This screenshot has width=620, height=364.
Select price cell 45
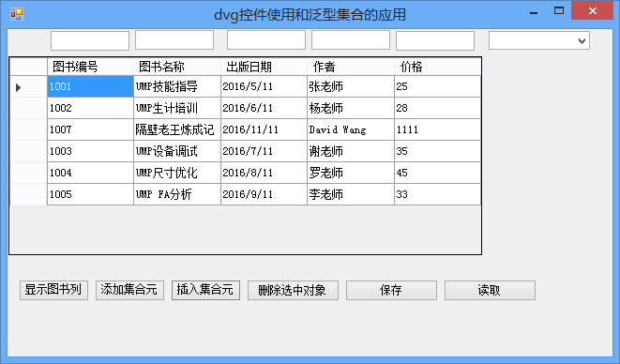pos(438,173)
